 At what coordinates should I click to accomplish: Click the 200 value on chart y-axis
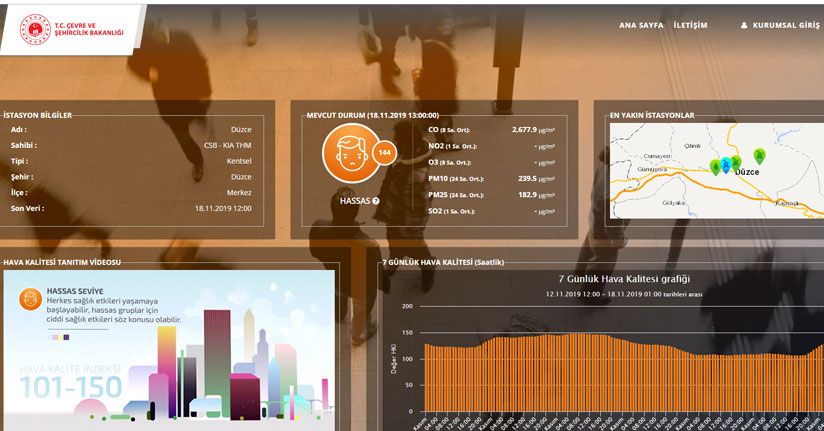click(407, 306)
